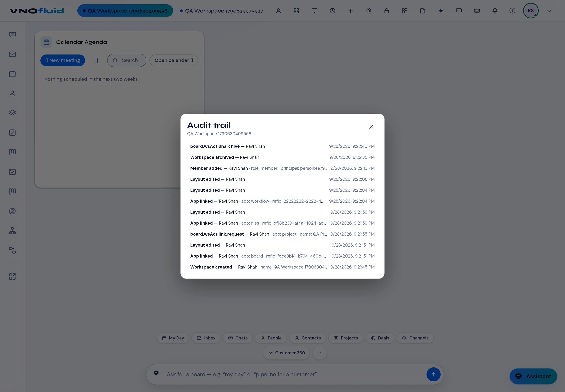Click the open padlock icon in top toolbar
This screenshot has height=392, width=565.
(x=386, y=11)
